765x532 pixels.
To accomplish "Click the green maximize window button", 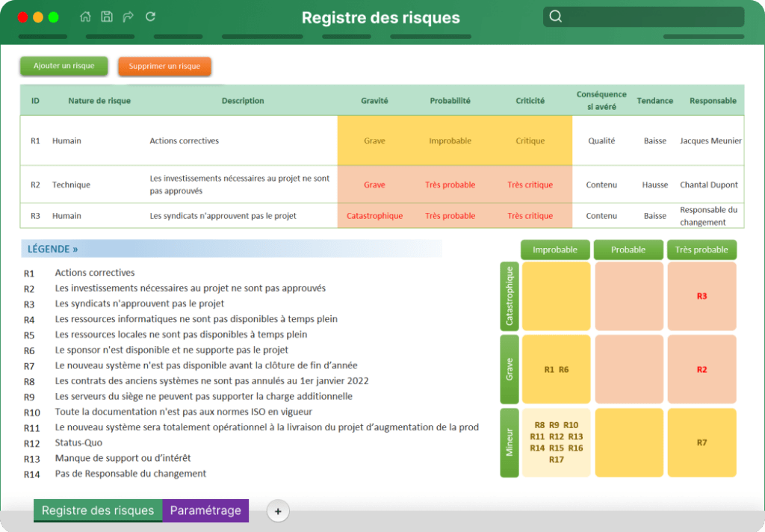I will 54,18.
